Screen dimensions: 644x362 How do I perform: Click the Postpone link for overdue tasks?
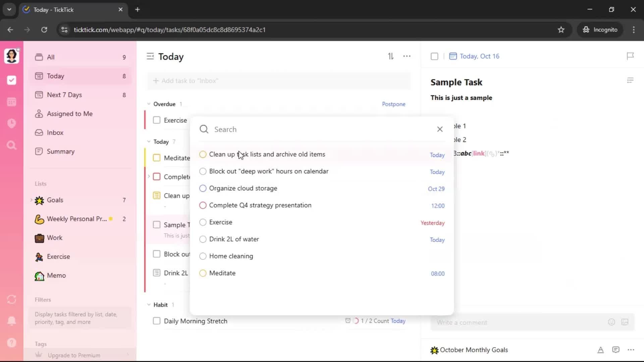[x=393, y=104]
